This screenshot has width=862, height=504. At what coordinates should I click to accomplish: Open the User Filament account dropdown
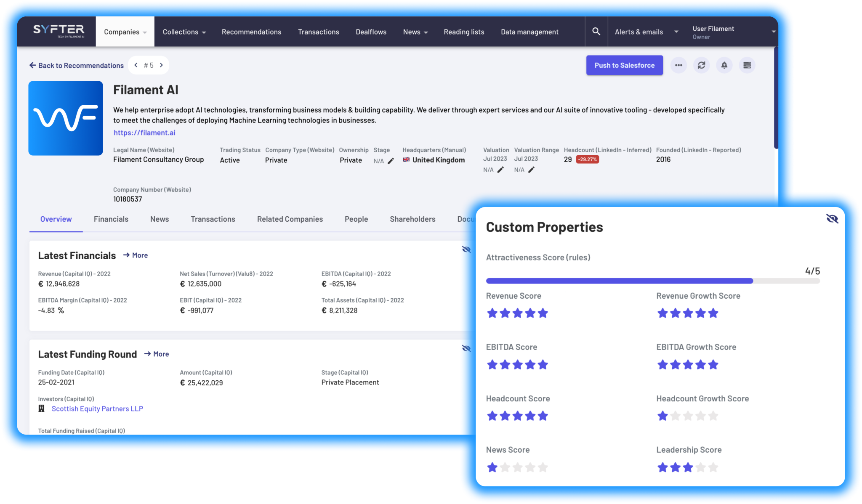734,32
